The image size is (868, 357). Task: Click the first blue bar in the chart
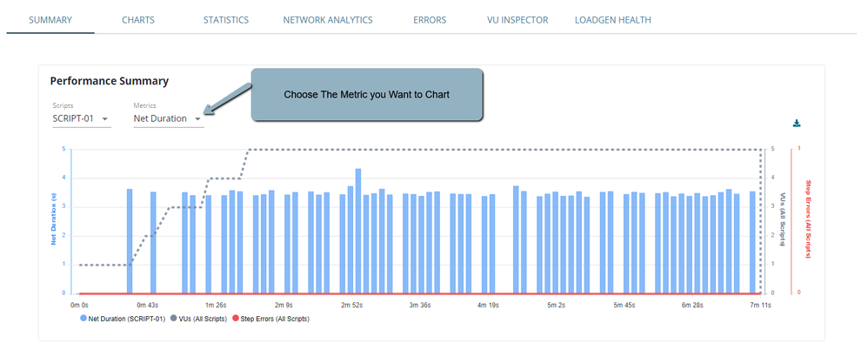130,241
